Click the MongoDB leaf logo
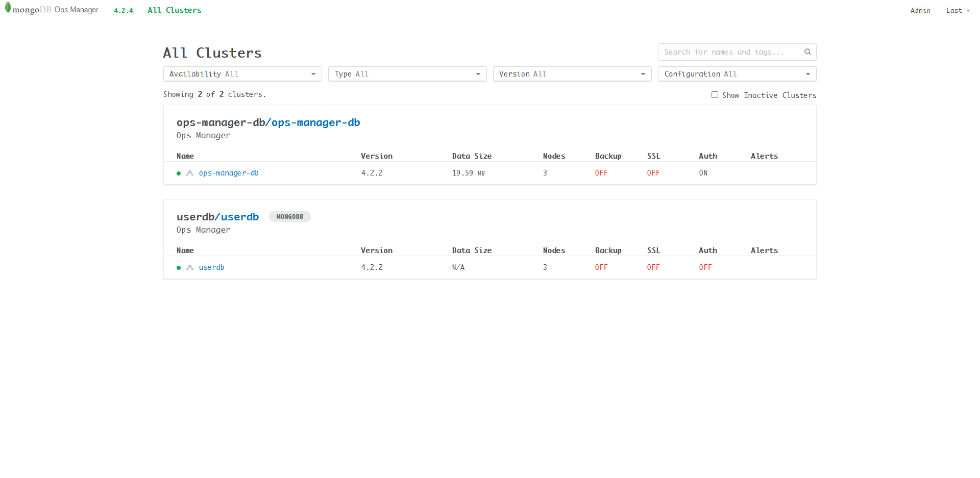The image size is (980, 478). 8,9
